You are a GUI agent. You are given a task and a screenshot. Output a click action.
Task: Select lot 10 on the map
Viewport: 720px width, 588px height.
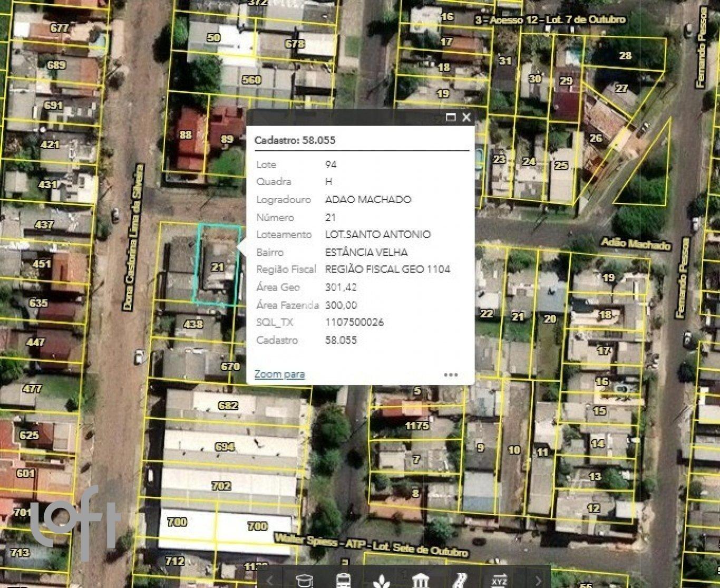(x=514, y=450)
